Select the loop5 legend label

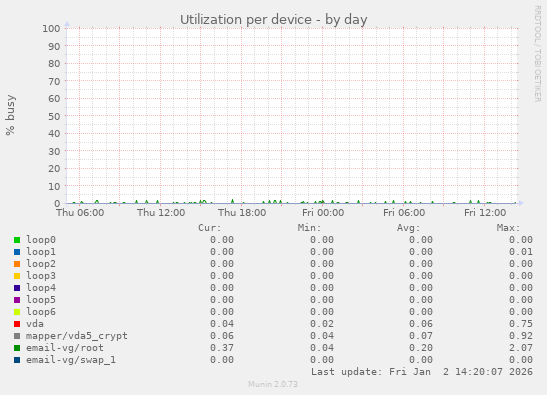[41, 300]
